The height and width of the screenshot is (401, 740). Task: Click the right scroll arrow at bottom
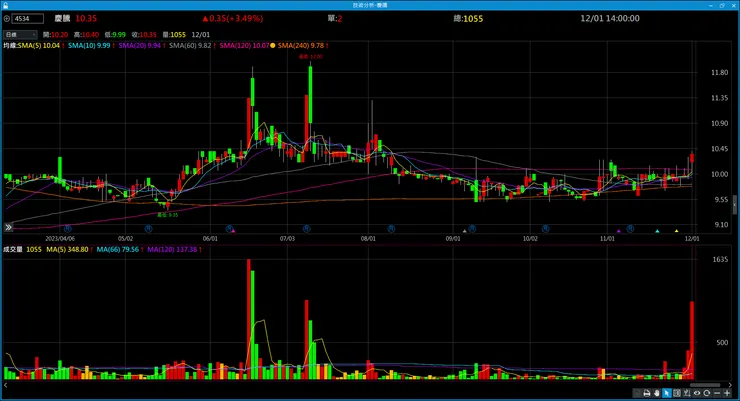[x=730, y=385]
